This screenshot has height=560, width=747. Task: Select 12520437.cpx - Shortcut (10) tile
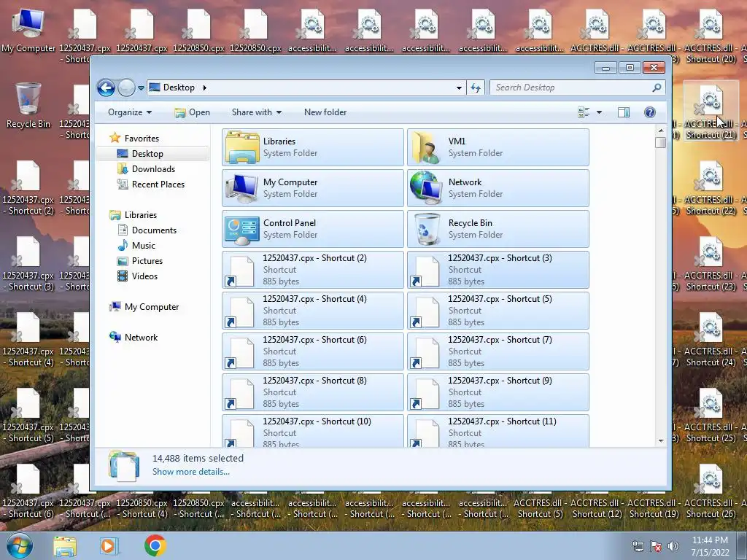pyautogui.click(x=313, y=431)
